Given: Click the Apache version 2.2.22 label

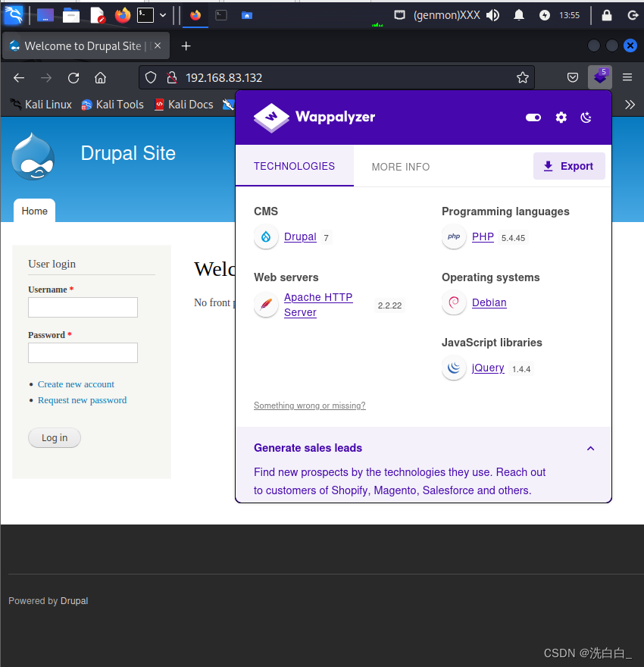Looking at the screenshot, I should (389, 305).
